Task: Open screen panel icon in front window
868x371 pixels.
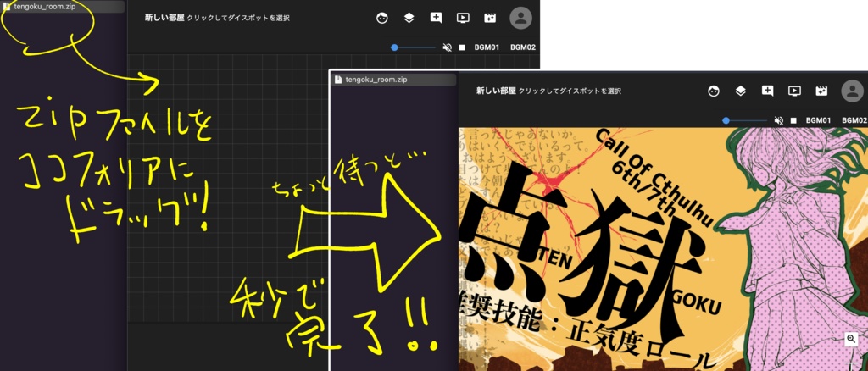Action: [x=794, y=91]
